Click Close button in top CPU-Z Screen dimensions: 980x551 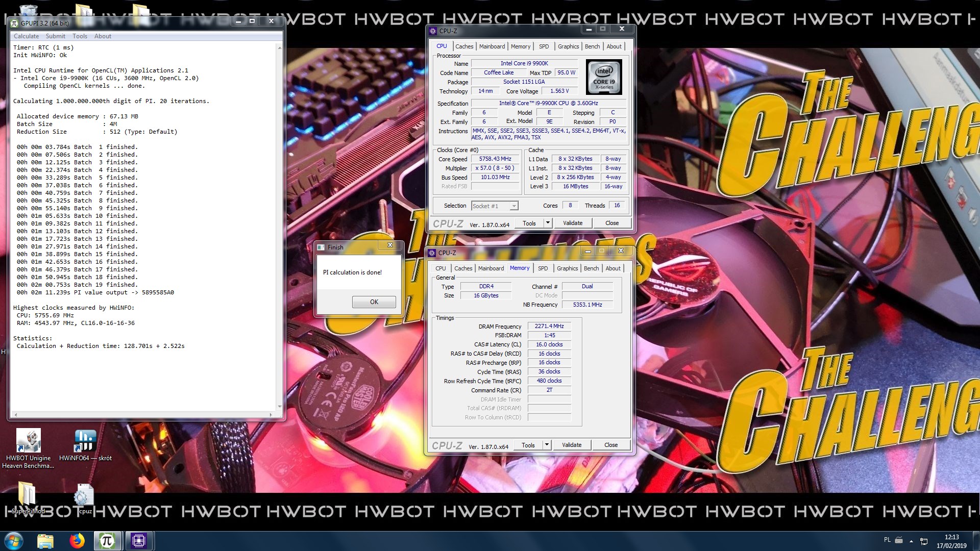[x=612, y=223]
